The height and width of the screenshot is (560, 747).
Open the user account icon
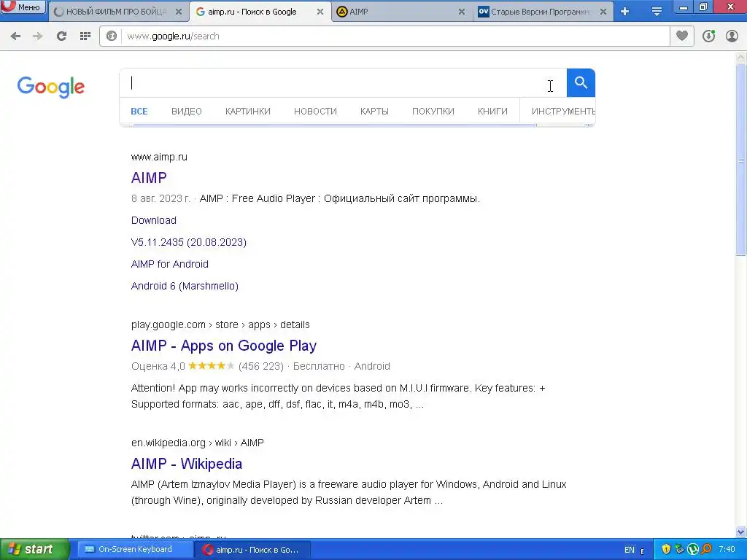click(732, 36)
